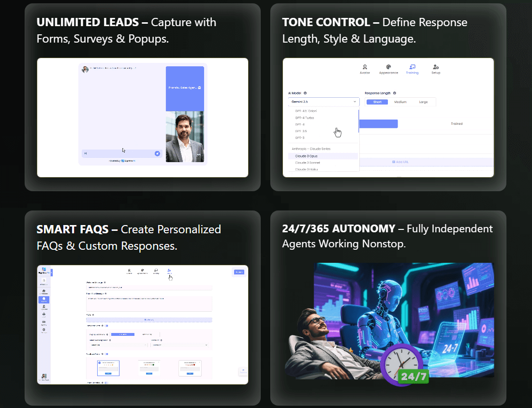Screen dimensions: 532x408
Task: Click the Publish button in FAQ editor
Action: (238, 272)
